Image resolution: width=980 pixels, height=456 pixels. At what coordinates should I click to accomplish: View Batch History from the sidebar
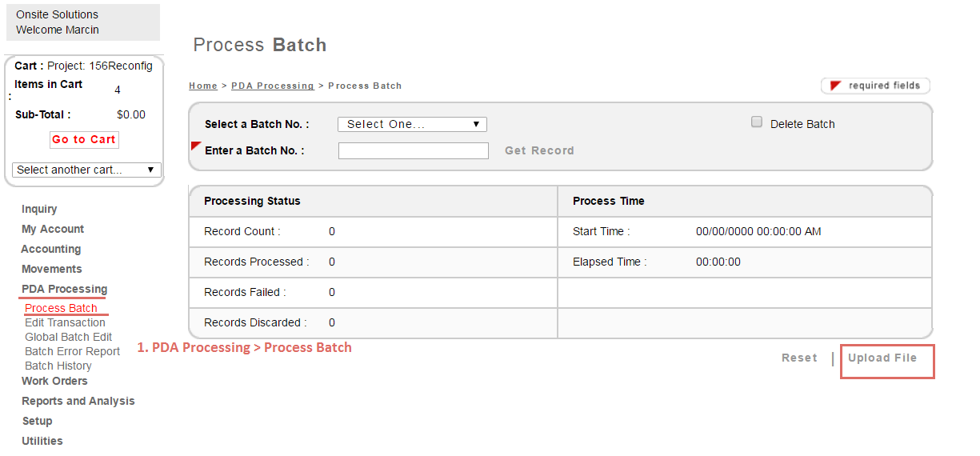(58, 366)
